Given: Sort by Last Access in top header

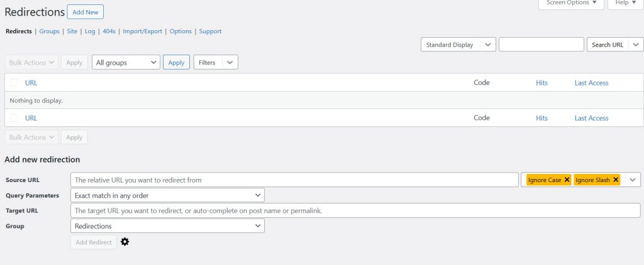Looking at the screenshot, I should pos(591,82).
